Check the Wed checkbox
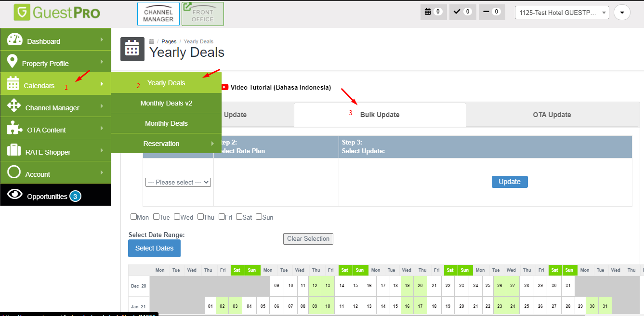The height and width of the screenshot is (316, 644). point(177,217)
